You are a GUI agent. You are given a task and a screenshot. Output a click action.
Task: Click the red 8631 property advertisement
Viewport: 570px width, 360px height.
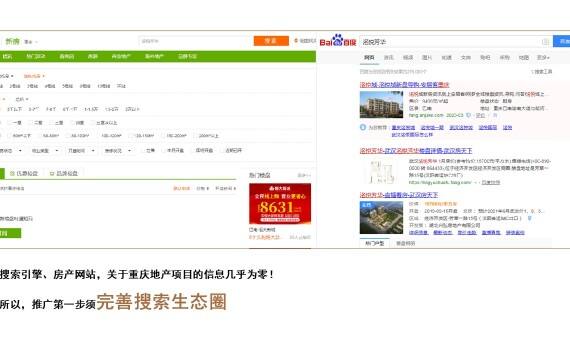280,204
